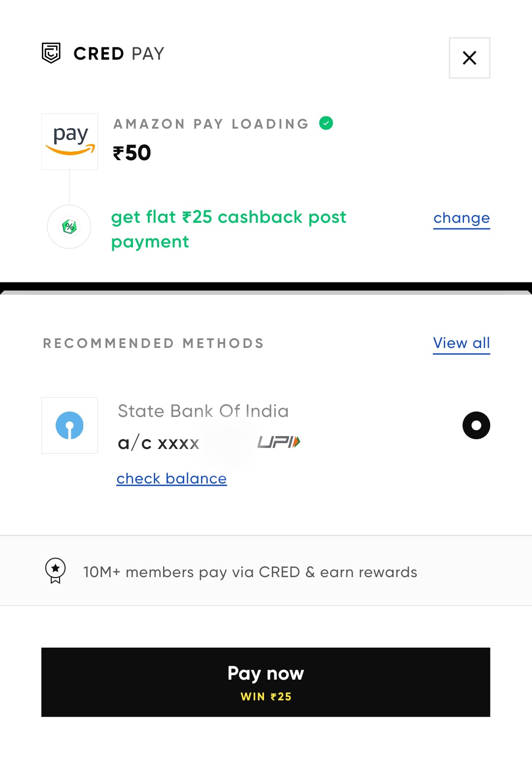Tap the Amazon Pay Loading label
The image size is (532, 758).
(211, 124)
